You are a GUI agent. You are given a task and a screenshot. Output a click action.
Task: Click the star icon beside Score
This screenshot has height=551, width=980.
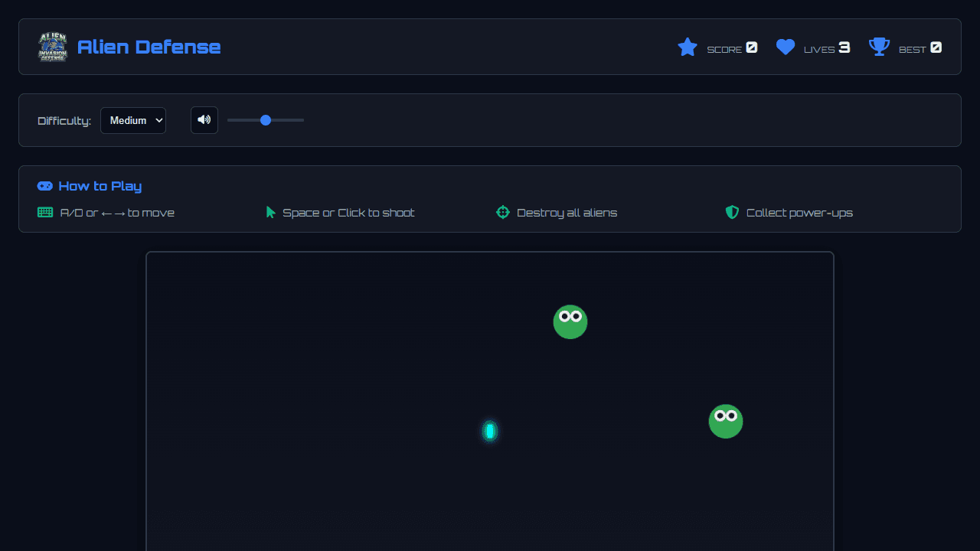tap(688, 47)
